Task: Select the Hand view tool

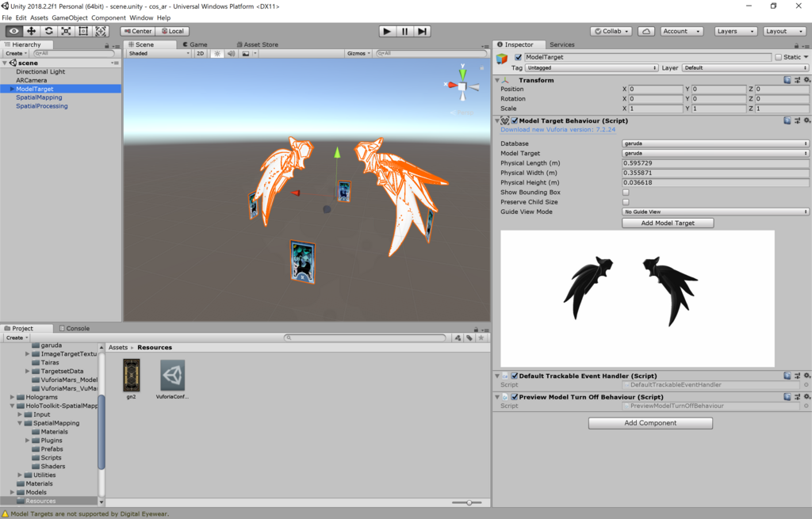Action: (x=14, y=31)
